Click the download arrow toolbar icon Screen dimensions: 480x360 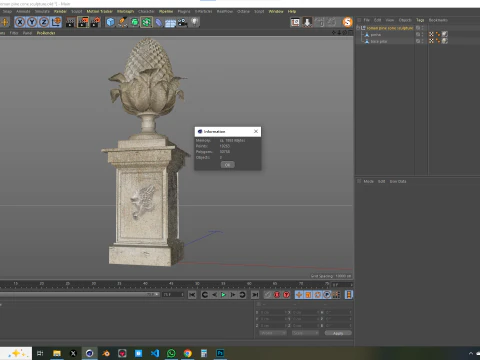click(307, 22)
